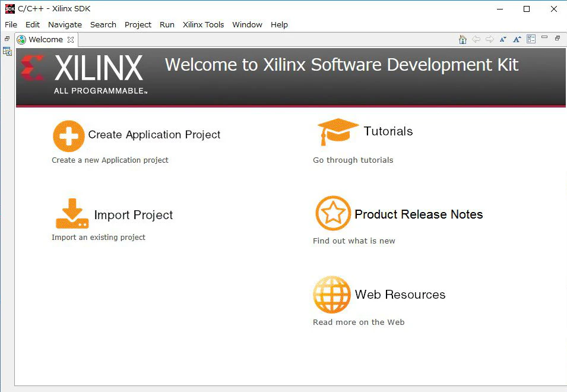Restore the Welcome view using toolbar restore icon

(558, 37)
